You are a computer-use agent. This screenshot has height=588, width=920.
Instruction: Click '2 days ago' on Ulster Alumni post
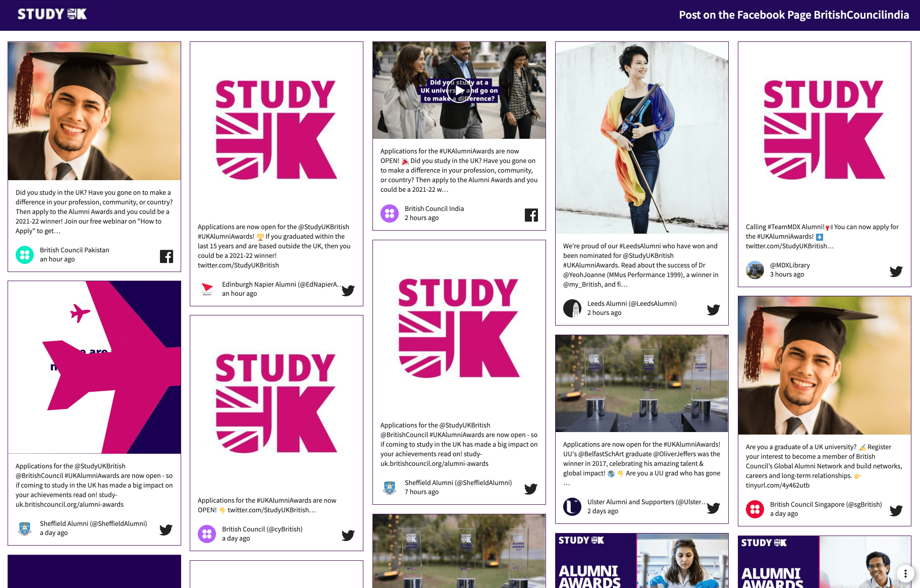pyautogui.click(x=603, y=511)
